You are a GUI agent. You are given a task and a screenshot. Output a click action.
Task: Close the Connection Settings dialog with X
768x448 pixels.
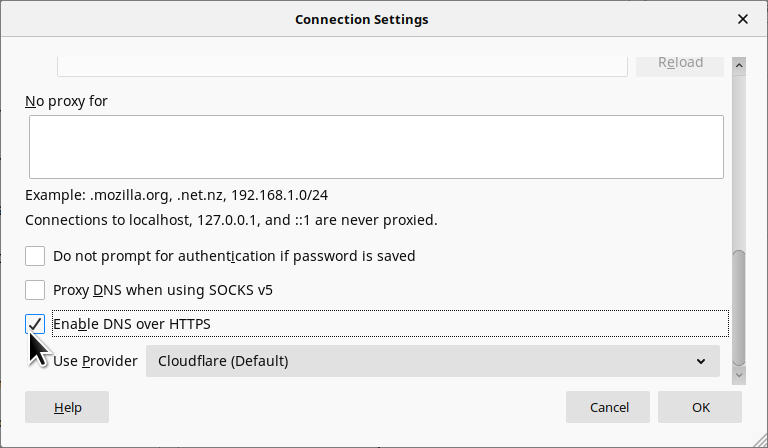(743, 19)
